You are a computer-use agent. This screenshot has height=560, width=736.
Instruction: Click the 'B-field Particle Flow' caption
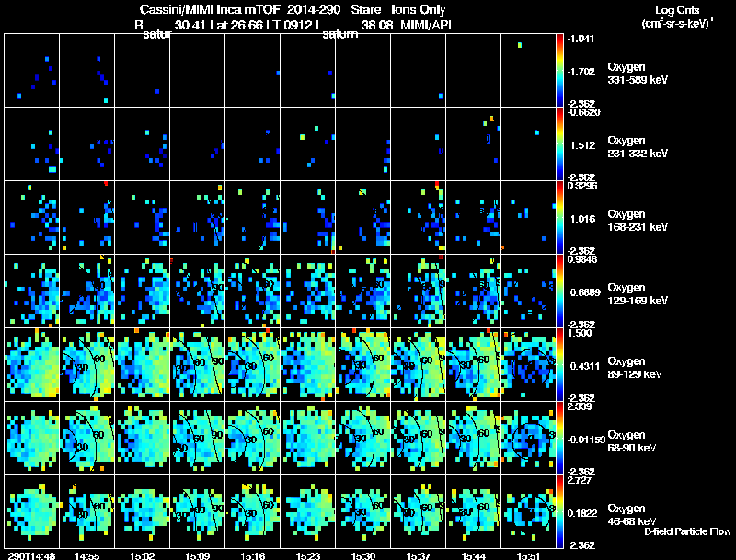click(x=687, y=531)
